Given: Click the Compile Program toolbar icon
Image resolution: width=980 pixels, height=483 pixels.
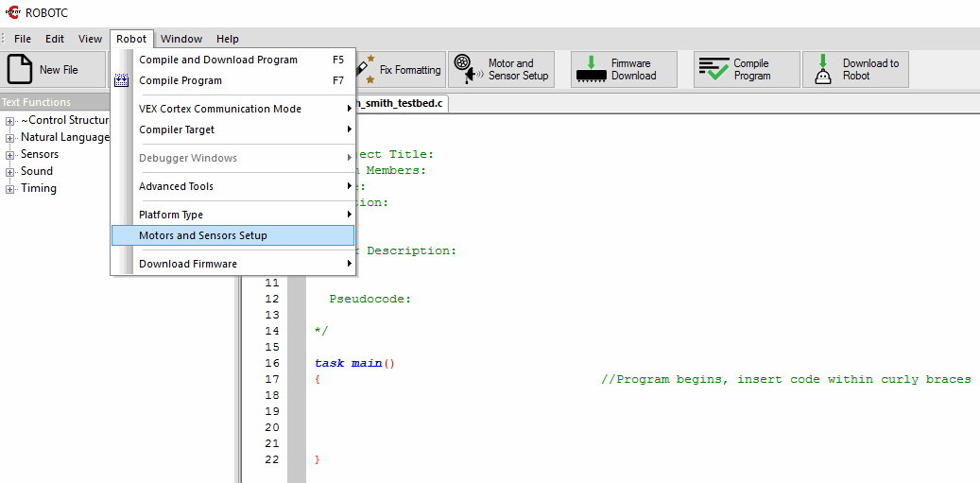Looking at the screenshot, I should tap(714, 69).
